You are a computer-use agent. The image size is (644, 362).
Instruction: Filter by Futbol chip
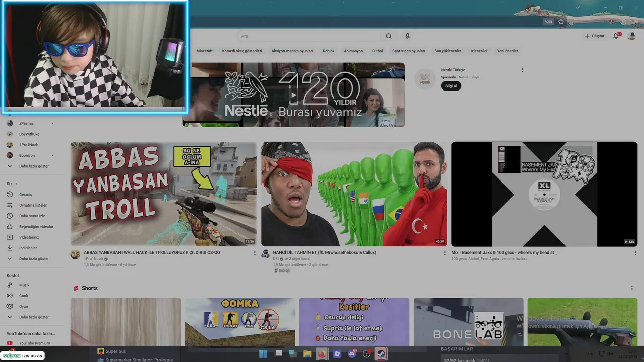[377, 51]
